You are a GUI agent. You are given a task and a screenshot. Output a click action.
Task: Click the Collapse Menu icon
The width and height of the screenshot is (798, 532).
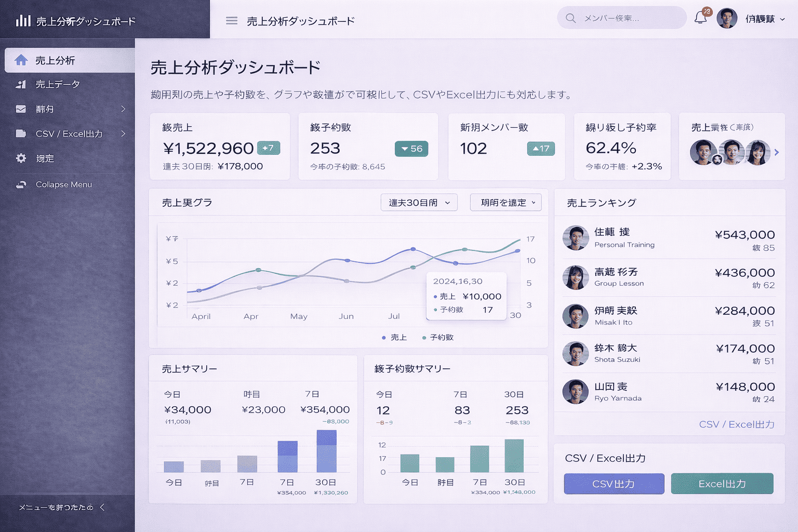[21, 184]
